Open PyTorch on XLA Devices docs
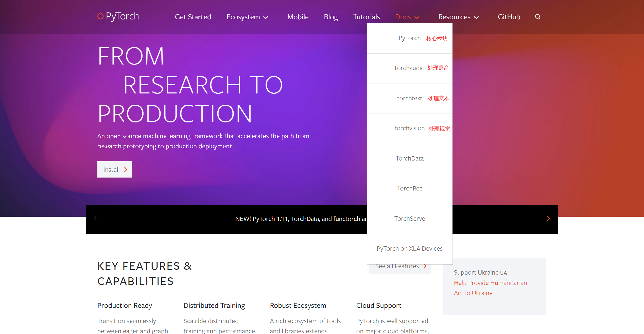This screenshot has width=644, height=334. pos(409,249)
